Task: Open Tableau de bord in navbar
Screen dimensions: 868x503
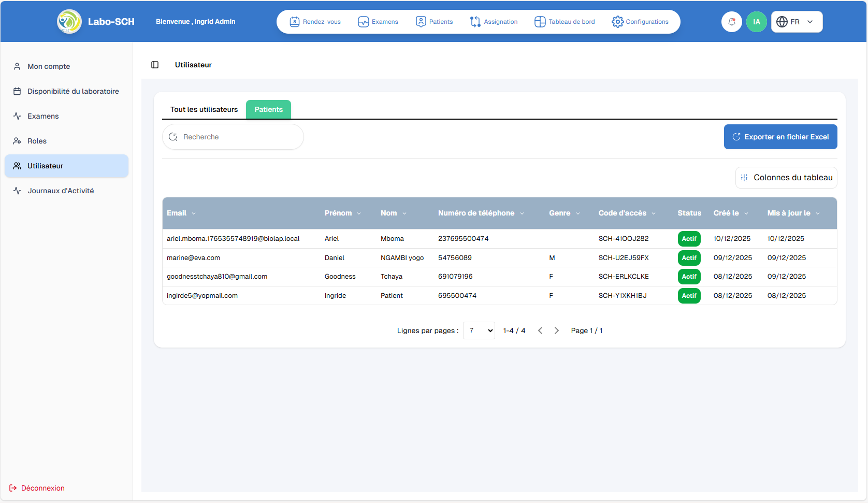Action: point(565,22)
